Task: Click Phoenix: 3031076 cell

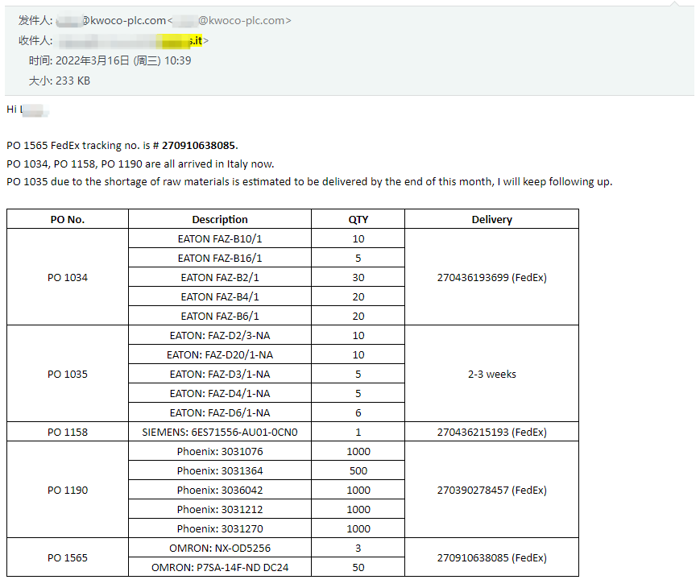Action: coord(220,451)
